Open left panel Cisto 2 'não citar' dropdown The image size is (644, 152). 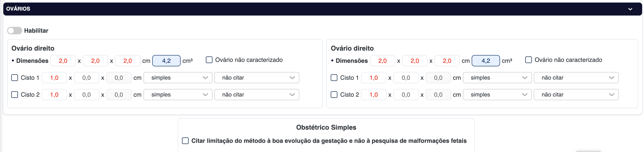coord(257,95)
